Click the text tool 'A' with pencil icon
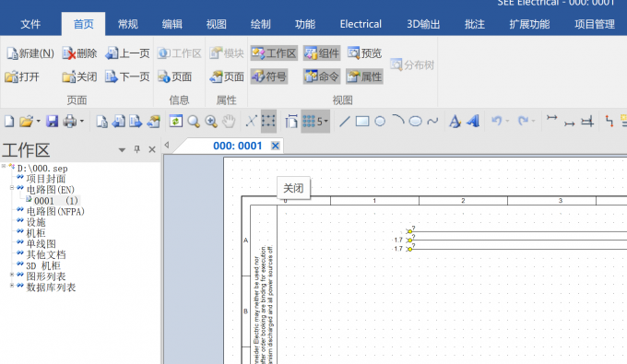The width and height of the screenshot is (627, 364). pos(455,121)
